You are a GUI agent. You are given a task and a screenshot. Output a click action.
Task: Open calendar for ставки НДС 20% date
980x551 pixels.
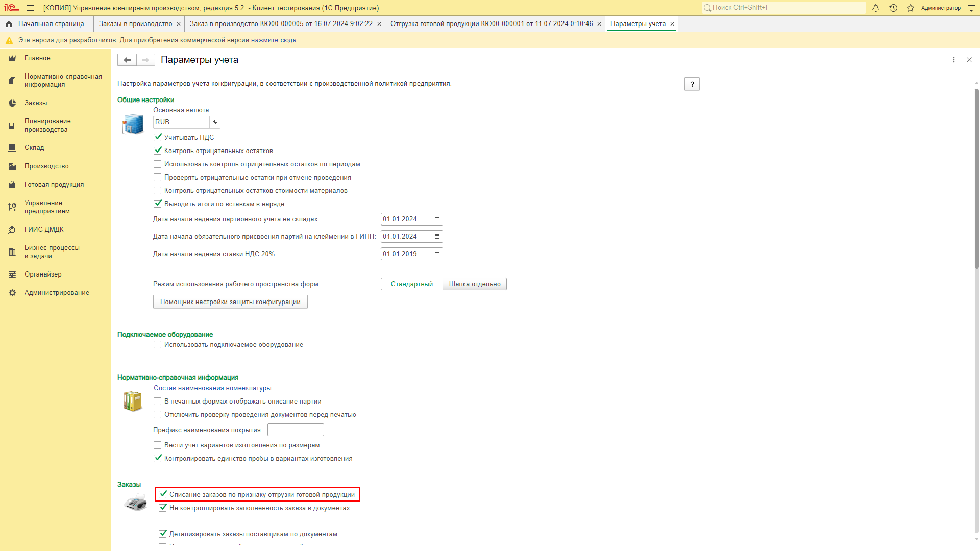(x=437, y=254)
